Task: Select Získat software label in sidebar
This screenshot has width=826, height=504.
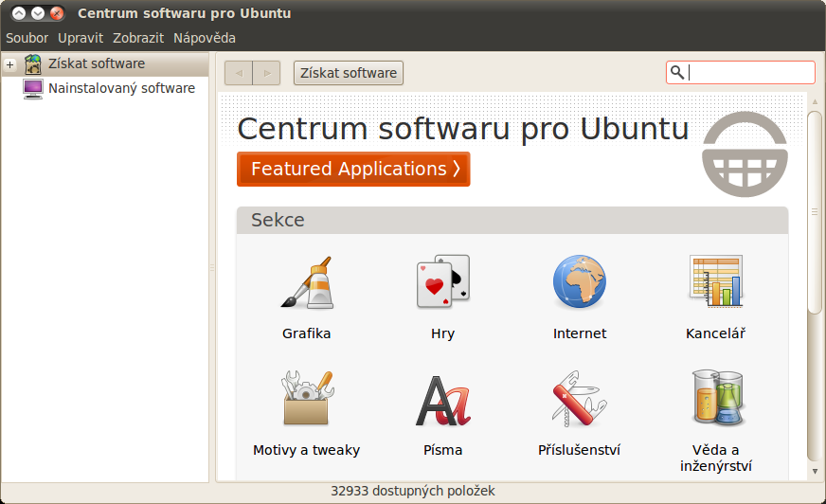Action: coord(97,63)
